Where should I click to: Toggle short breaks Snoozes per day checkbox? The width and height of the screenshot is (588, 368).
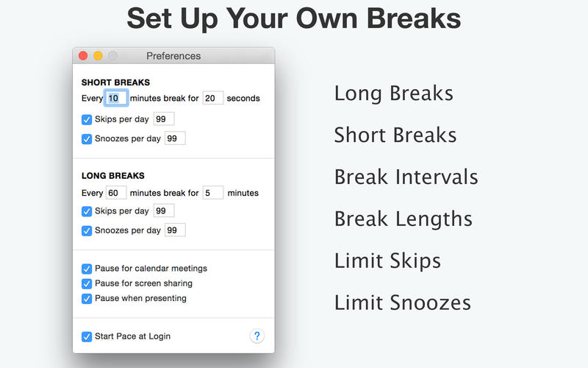tap(87, 138)
